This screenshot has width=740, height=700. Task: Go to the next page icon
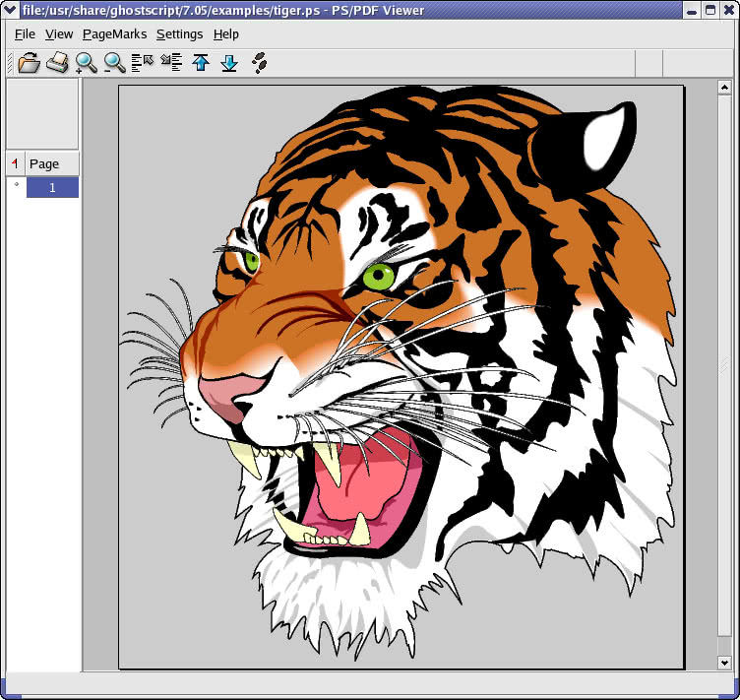(x=171, y=63)
